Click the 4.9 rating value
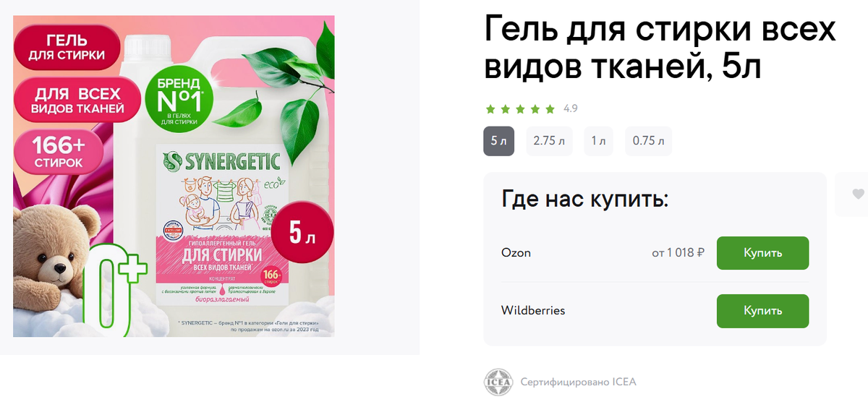Viewport: 868px width, 402px height. (x=570, y=109)
